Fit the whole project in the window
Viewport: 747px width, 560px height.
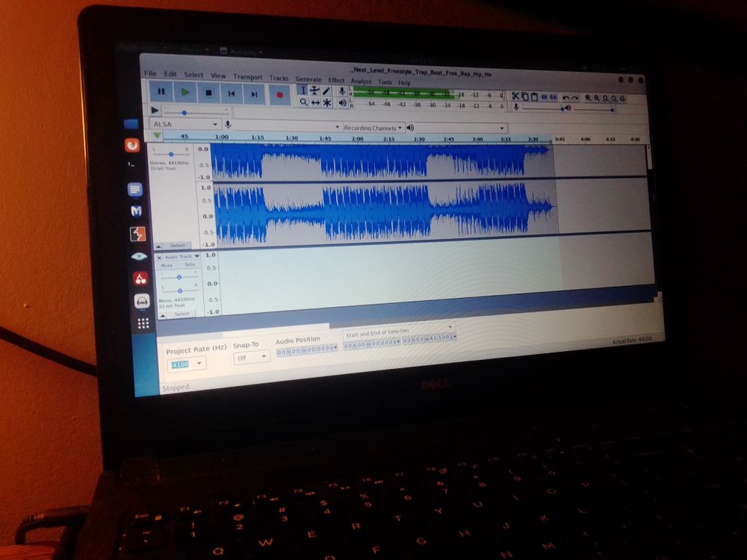(614, 99)
